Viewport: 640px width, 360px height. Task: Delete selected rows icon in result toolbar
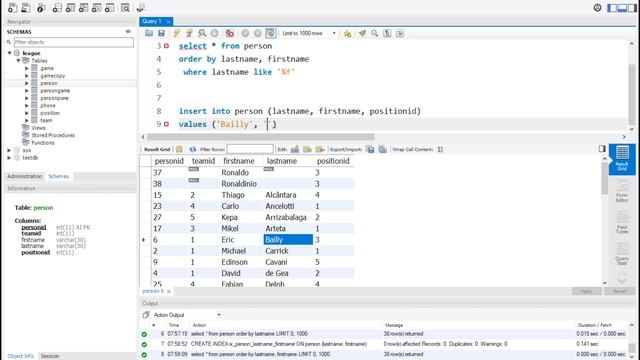320,149
